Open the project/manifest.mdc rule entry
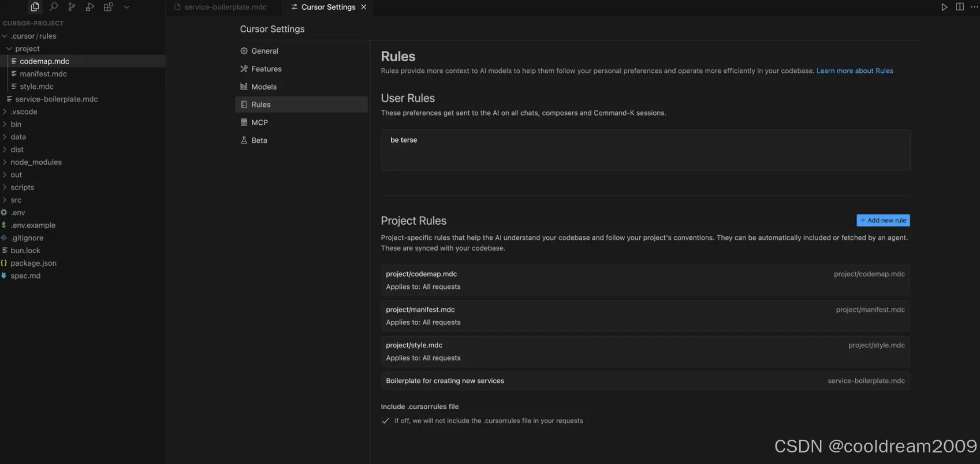 (645, 316)
